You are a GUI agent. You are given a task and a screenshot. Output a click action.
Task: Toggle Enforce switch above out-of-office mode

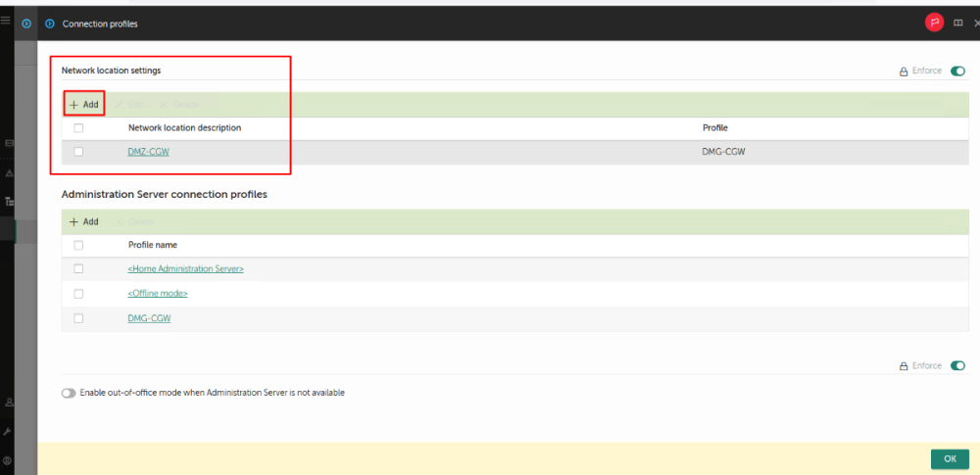[957, 365]
